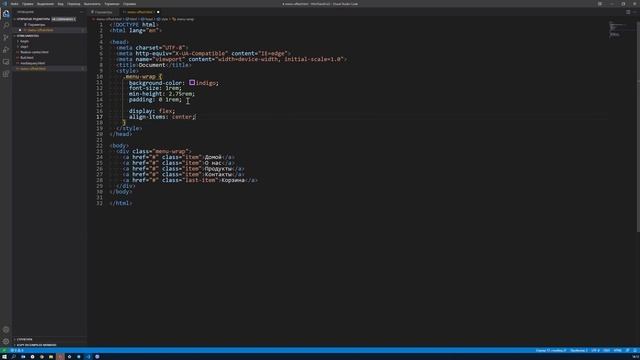Expand the second folder in Explorer tree

24,47
